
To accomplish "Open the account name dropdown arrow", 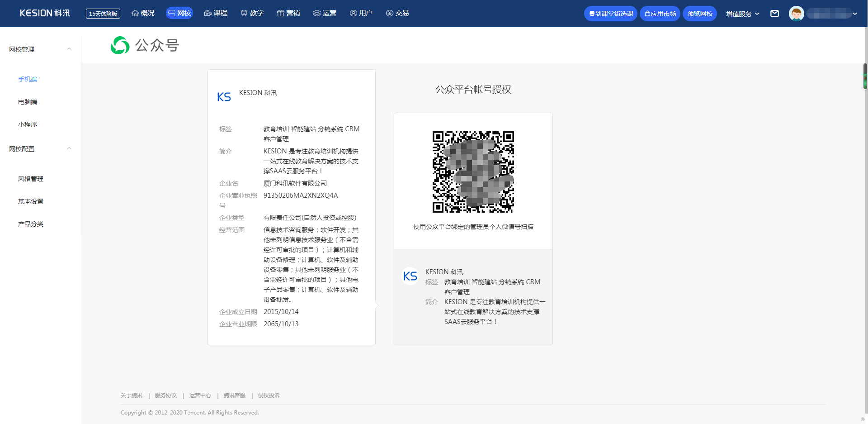I will 855,14.
